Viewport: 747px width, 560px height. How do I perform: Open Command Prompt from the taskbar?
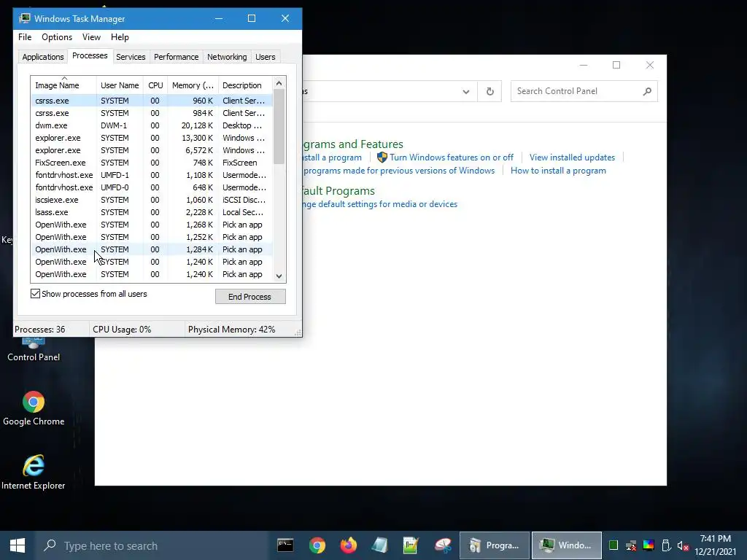(x=285, y=545)
